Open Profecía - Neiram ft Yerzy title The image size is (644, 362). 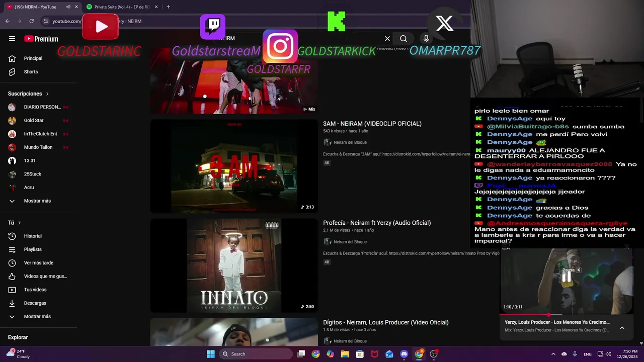point(377,223)
